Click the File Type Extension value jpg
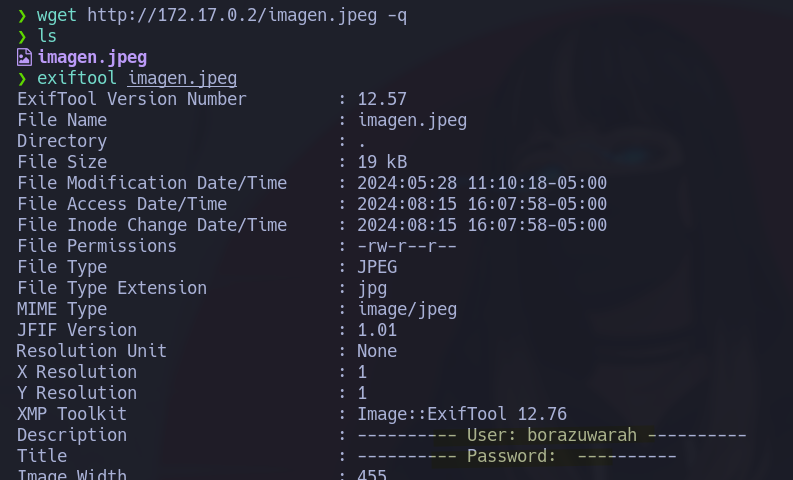 tap(372, 288)
